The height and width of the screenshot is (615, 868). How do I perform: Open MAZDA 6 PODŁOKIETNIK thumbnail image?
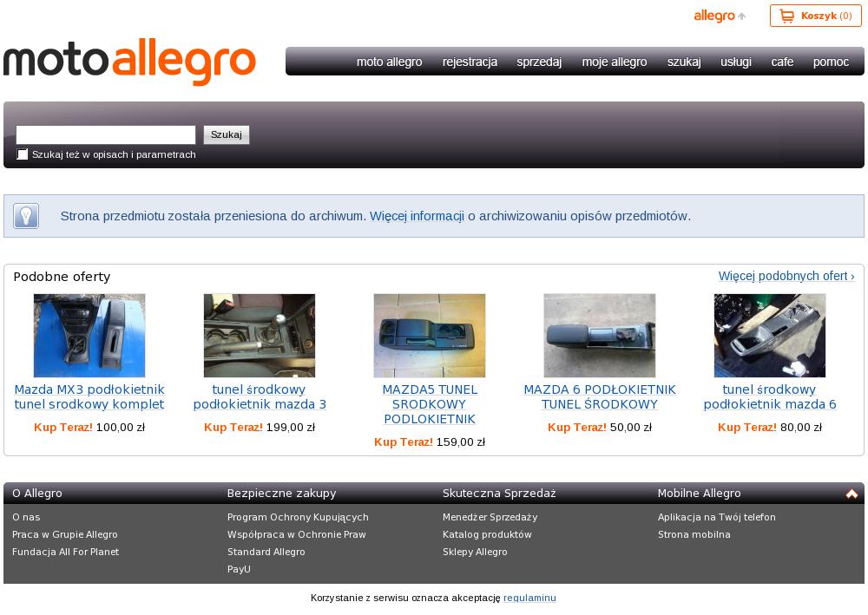click(x=600, y=335)
